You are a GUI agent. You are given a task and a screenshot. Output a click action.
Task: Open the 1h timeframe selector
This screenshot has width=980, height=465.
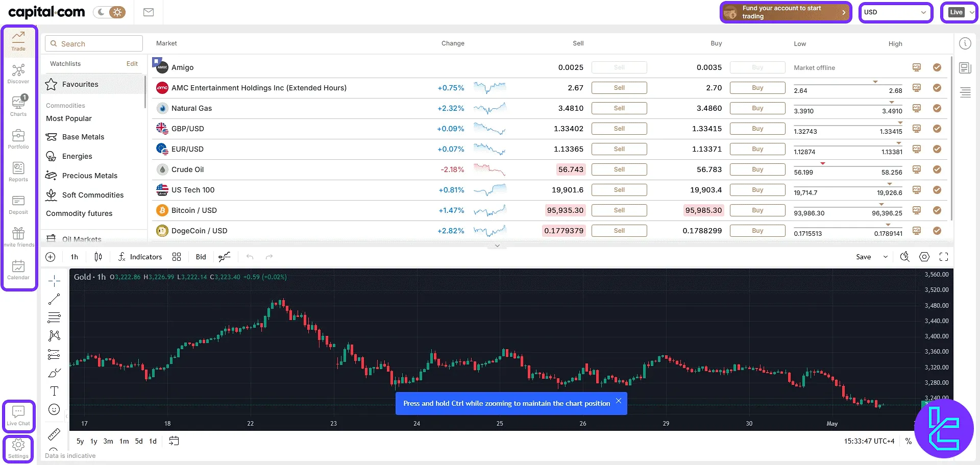pyautogui.click(x=75, y=257)
